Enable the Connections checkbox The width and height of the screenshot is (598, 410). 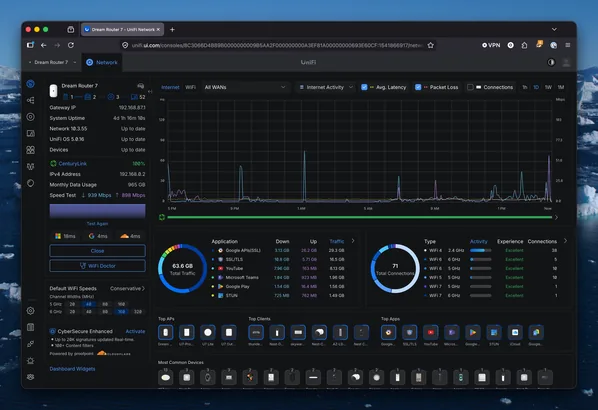470,87
